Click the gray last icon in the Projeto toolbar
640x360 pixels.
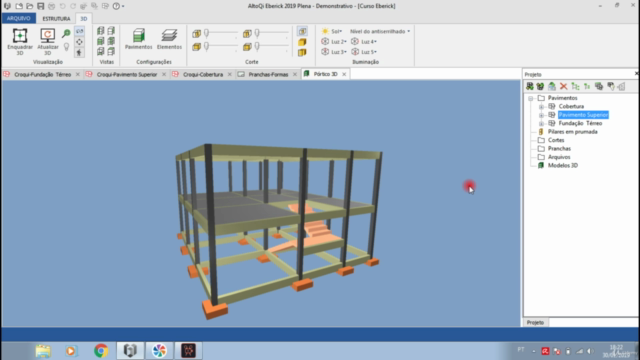(x=622, y=87)
